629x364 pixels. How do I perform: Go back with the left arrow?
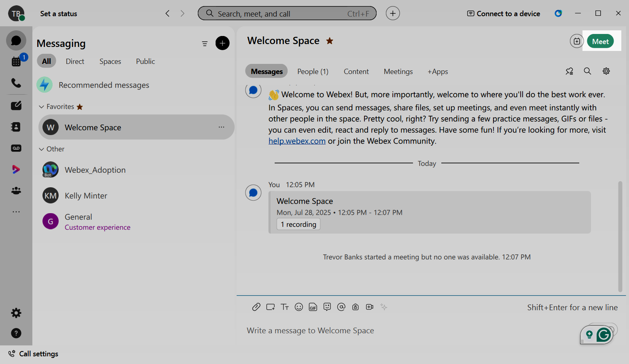pos(167,13)
